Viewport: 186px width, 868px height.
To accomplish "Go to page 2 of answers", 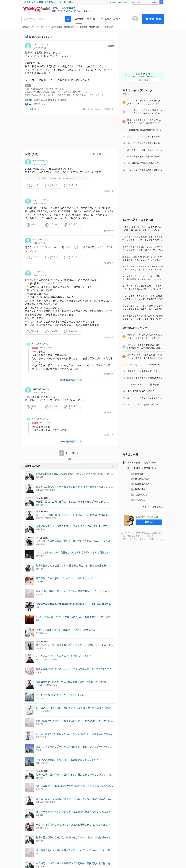I will click(x=66, y=453).
